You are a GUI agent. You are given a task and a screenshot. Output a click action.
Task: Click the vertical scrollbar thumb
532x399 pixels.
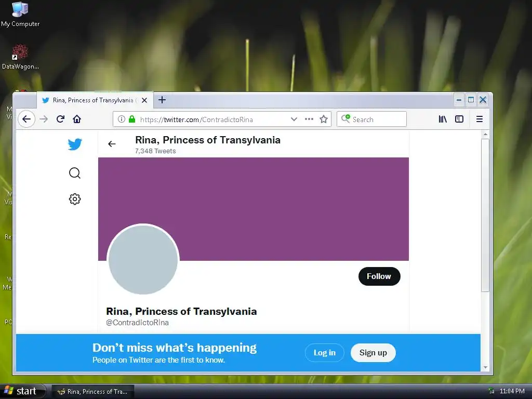(486, 215)
